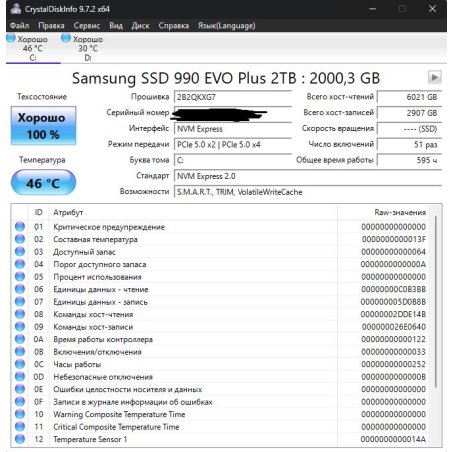Viewport: 452px width, 452px height.
Task: Click the Хорошо 100 % health status button
Action: [x=43, y=126]
